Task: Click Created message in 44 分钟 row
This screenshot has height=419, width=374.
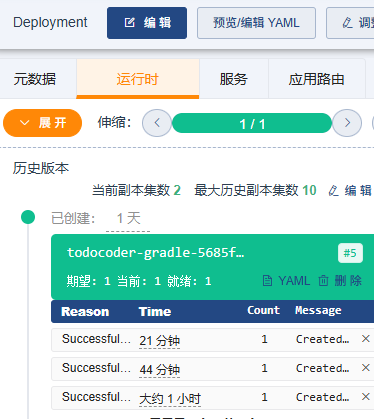Action: point(322,368)
